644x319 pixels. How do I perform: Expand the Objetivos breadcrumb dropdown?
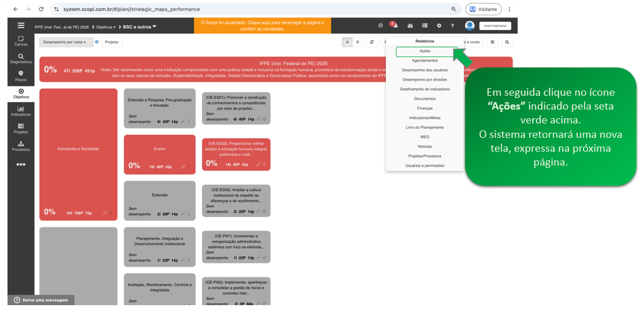click(x=106, y=27)
